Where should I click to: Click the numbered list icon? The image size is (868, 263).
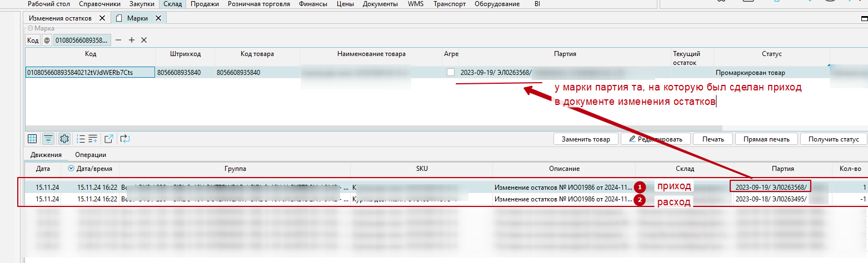pos(81,139)
